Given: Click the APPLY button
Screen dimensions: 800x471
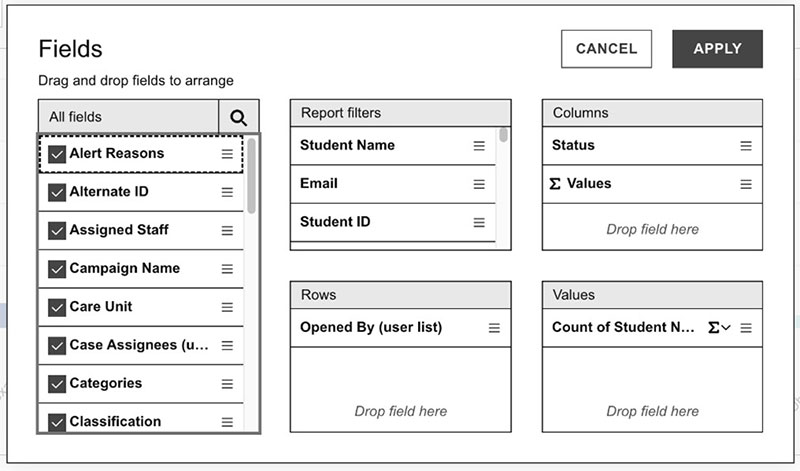Looking at the screenshot, I should coord(717,48).
